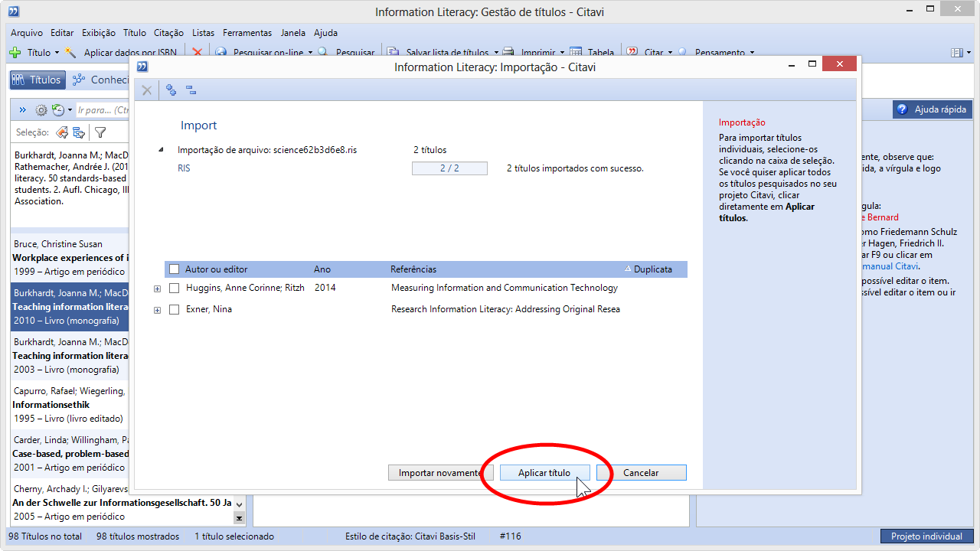Click the Projeto individual status button
Image resolution: width=980 pixels, height=551 pixels.
pyautogui.click(x=926, y=536)
